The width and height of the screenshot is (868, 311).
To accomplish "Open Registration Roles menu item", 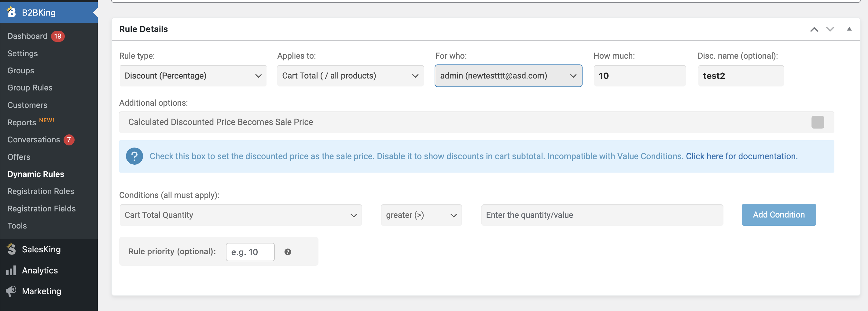I will (41, 191).
